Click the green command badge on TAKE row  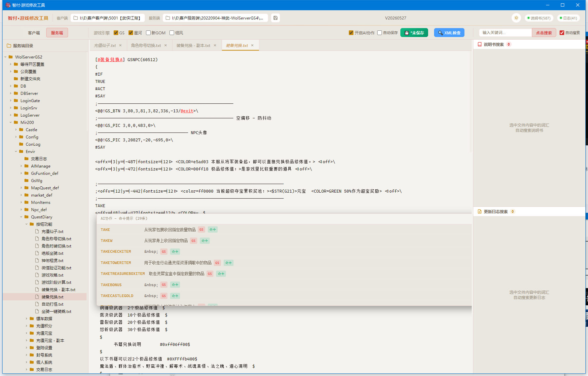[x=213, y=230]
